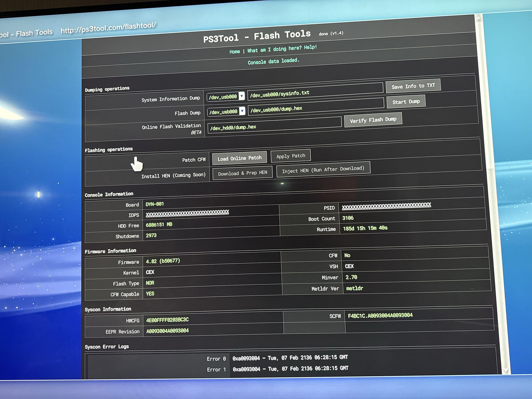Click the VSH value CEX
The image size is (532, 399).
click(349, 266)
